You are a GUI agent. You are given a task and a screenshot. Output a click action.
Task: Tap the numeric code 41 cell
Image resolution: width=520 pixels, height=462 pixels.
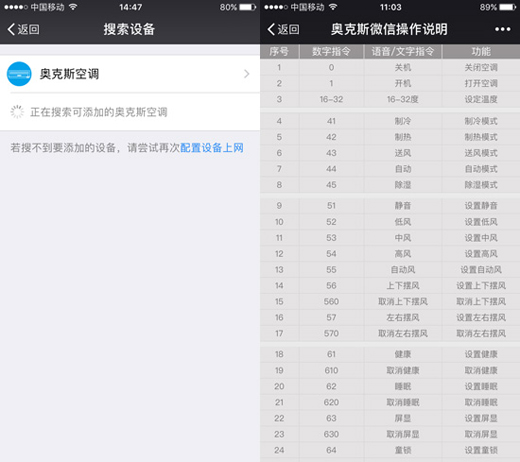pyautogui.click(x=331, y=121)
